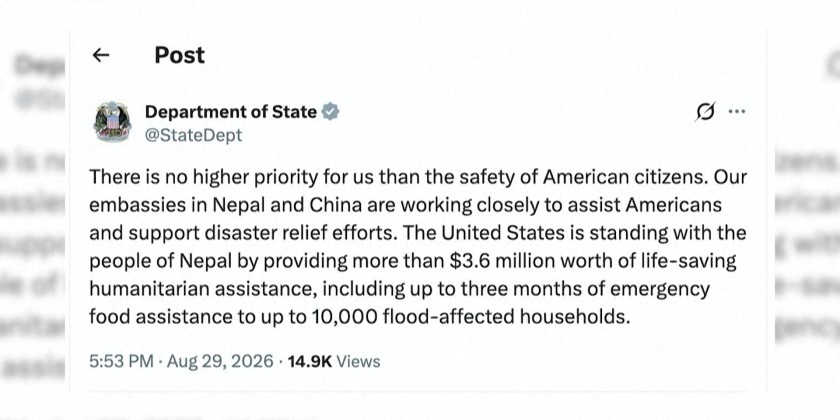
Task: Click the 5:53 PM timestamp
Action: 121,362
